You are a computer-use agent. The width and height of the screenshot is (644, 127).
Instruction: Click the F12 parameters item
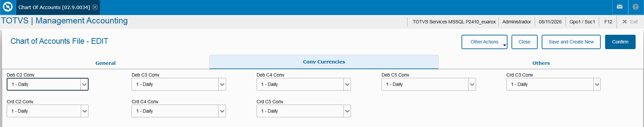tap(608, 22)
